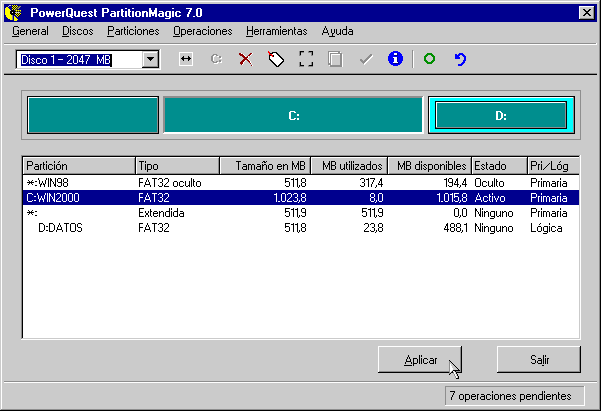Click the Aplicar button
This screenshot has height=411, width=601.
coord(420,360)
